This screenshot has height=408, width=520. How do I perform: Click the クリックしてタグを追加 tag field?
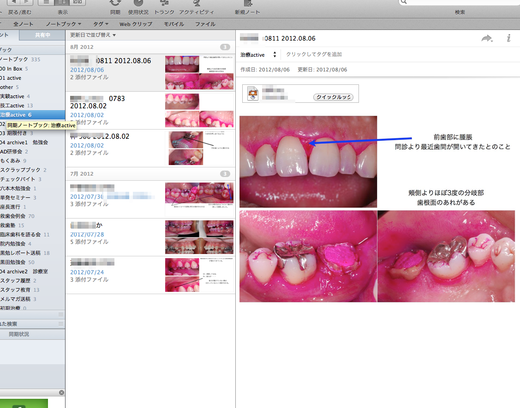pos(314,54)
